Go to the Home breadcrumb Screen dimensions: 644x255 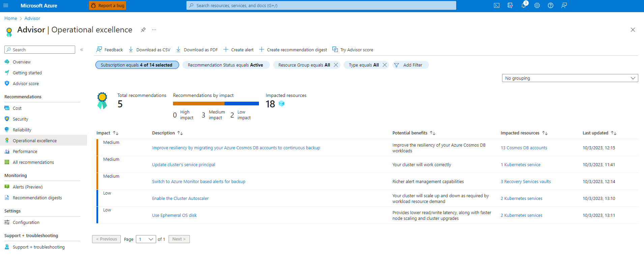click(11, 18)
